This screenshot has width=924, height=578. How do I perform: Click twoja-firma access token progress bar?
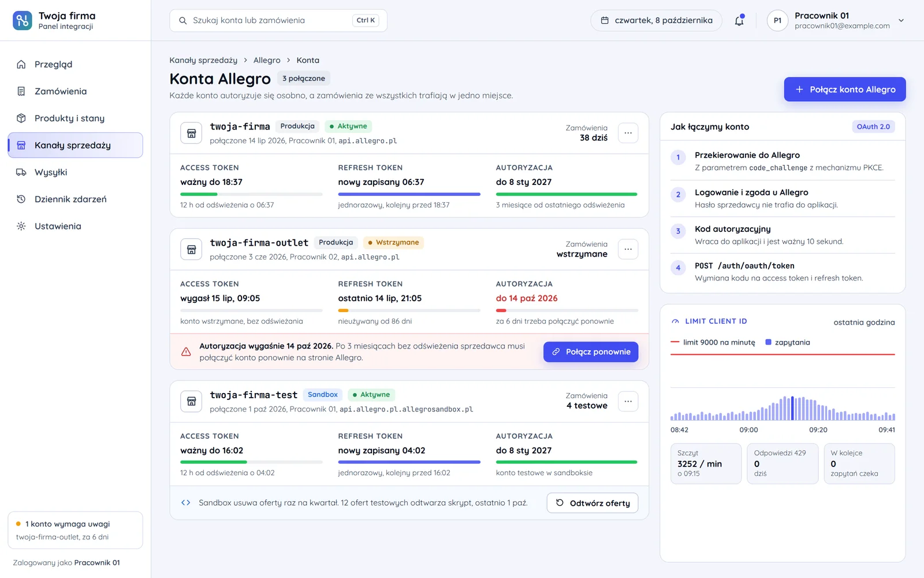click(251, 194)
